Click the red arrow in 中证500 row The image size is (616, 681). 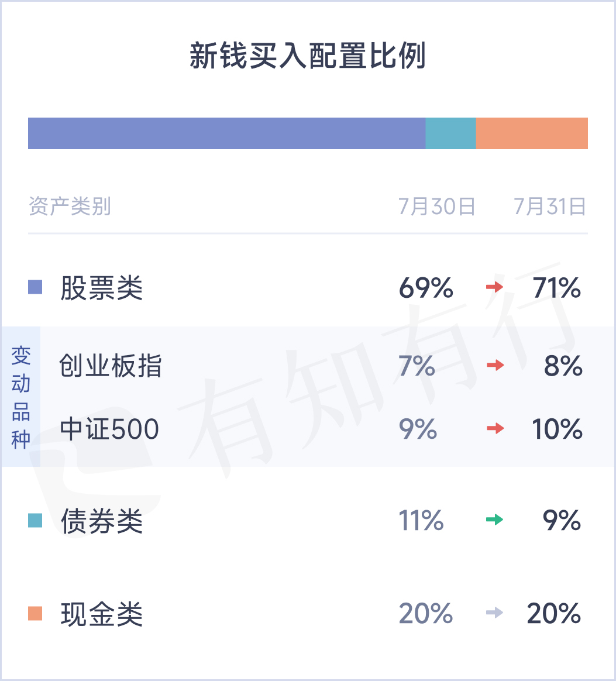pyautogui.click(x=495, y=429)
